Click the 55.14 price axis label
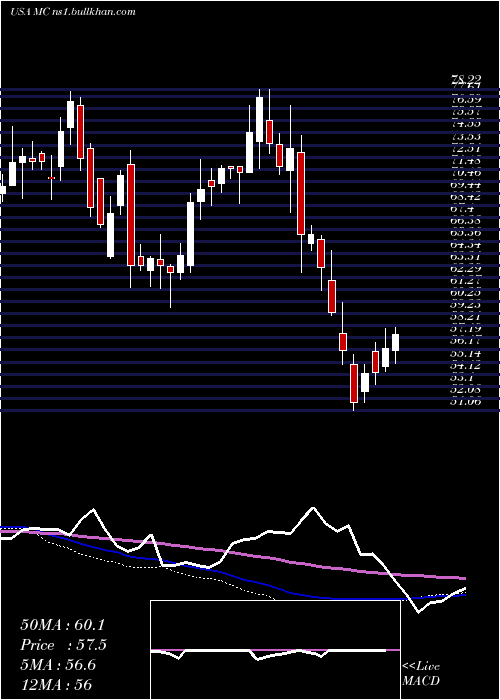The width and height of the screenshot is (500, 700). [x=466, y=353]
